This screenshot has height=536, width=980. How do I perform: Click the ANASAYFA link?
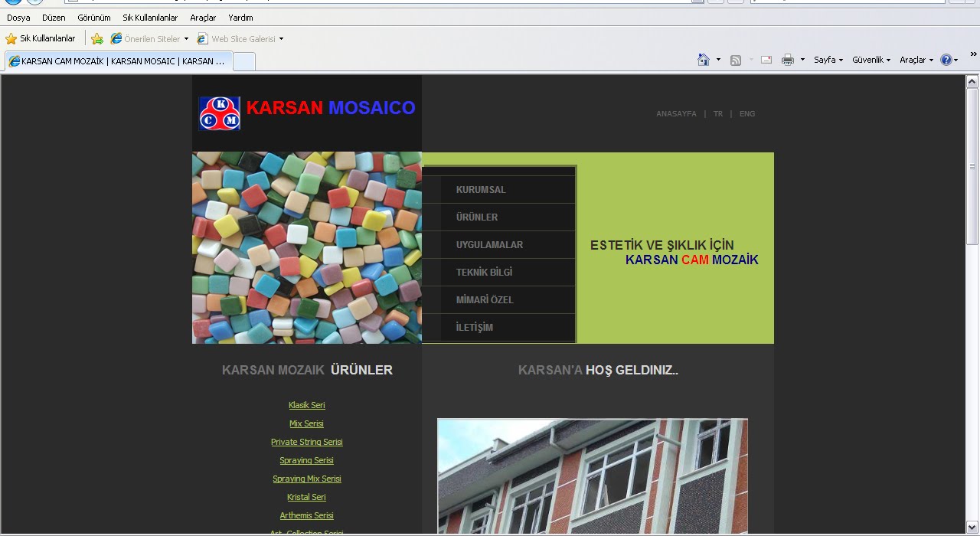(x=676, y=114)
